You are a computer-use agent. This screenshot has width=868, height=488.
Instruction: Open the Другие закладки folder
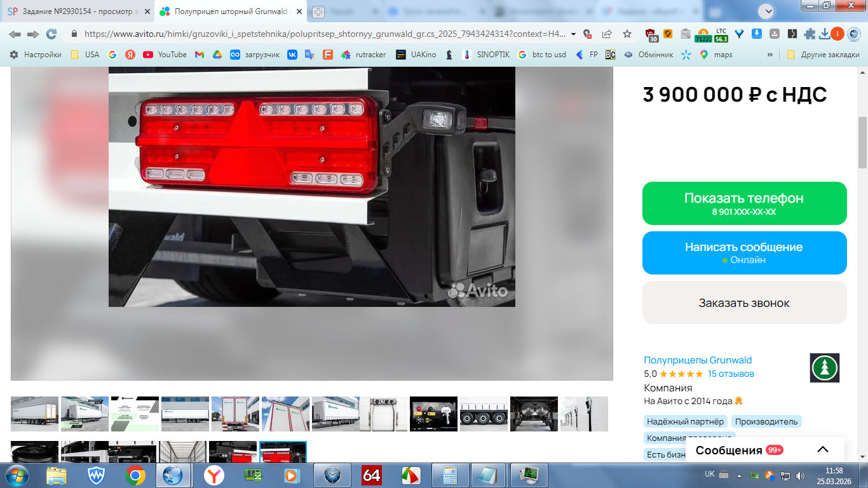[x=823, y=55]
